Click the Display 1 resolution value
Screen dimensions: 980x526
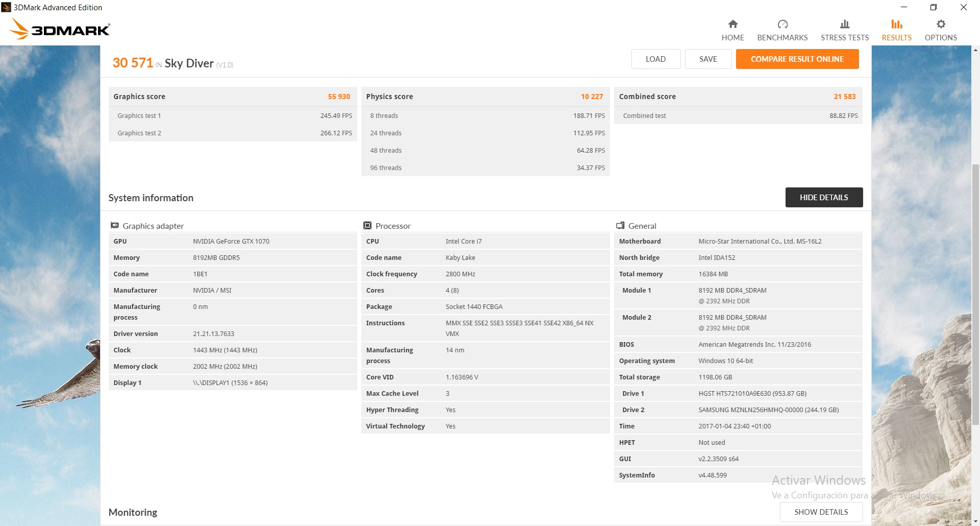230,382
